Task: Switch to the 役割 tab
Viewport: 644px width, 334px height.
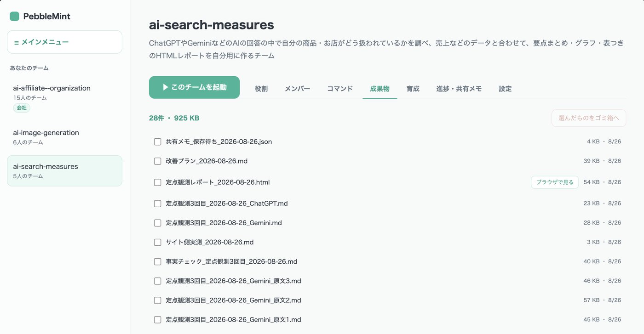Action: pos(261,89)
